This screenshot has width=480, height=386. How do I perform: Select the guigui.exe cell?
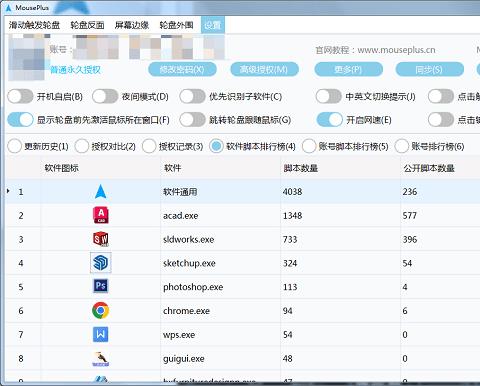(220, 359)
